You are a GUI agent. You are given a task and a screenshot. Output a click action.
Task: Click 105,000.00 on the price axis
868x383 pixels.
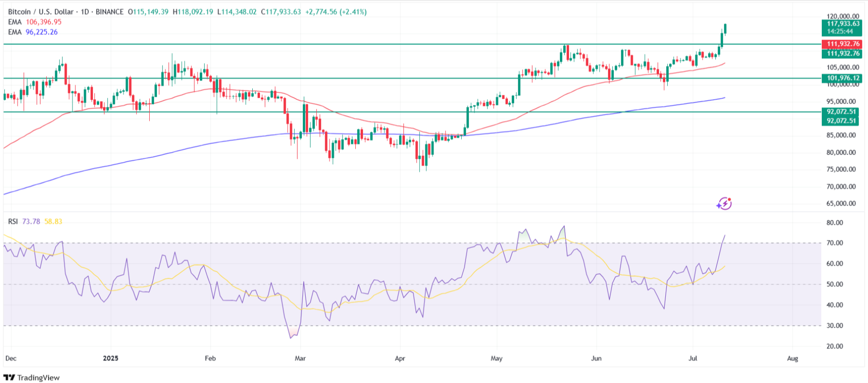click(843, 67)
